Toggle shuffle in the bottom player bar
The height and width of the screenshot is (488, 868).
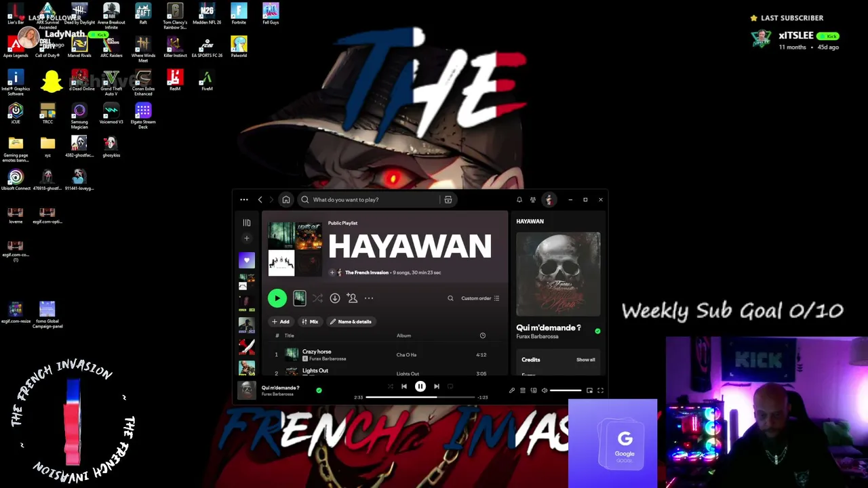point(390,386)
